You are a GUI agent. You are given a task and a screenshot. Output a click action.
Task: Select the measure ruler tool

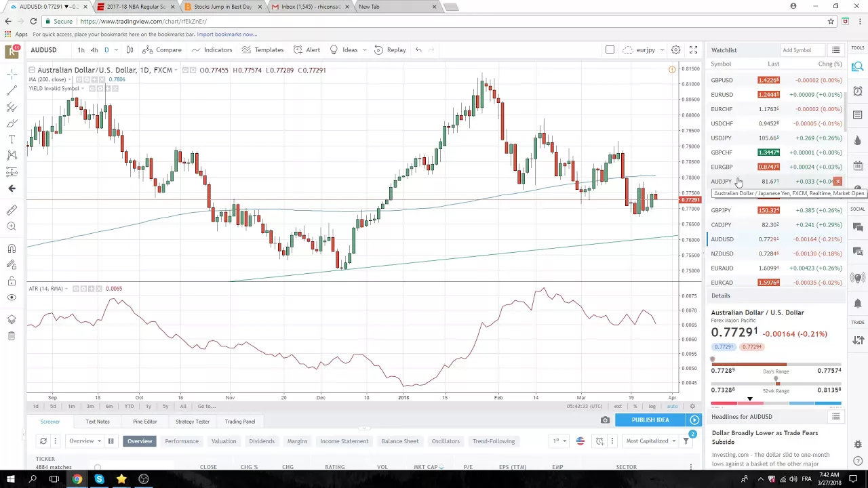pyautogui.click(x=12, y=210)
